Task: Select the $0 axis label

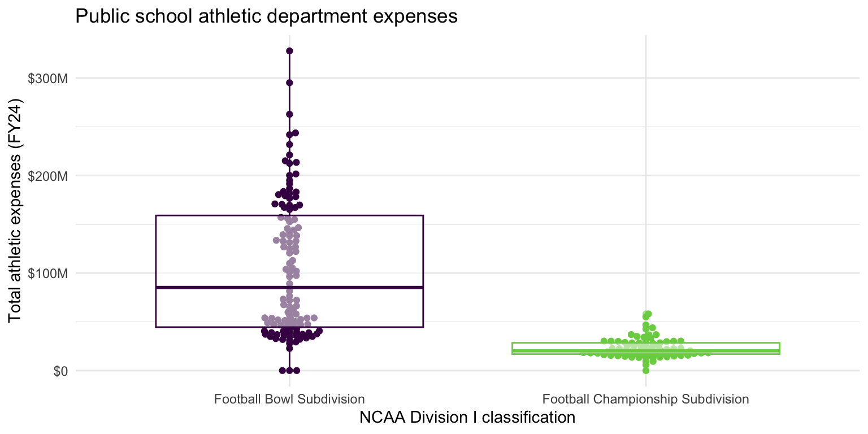Action: 59,371
